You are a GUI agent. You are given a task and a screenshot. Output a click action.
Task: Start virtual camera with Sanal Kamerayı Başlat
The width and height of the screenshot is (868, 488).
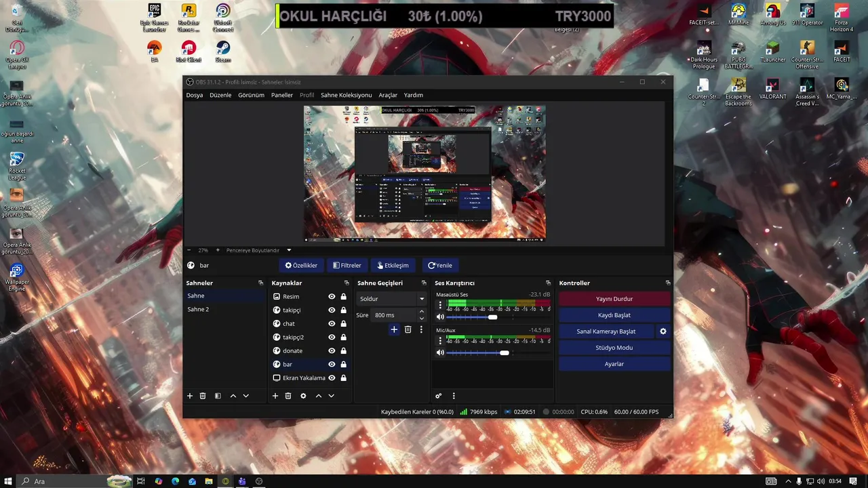pos(606,331)
